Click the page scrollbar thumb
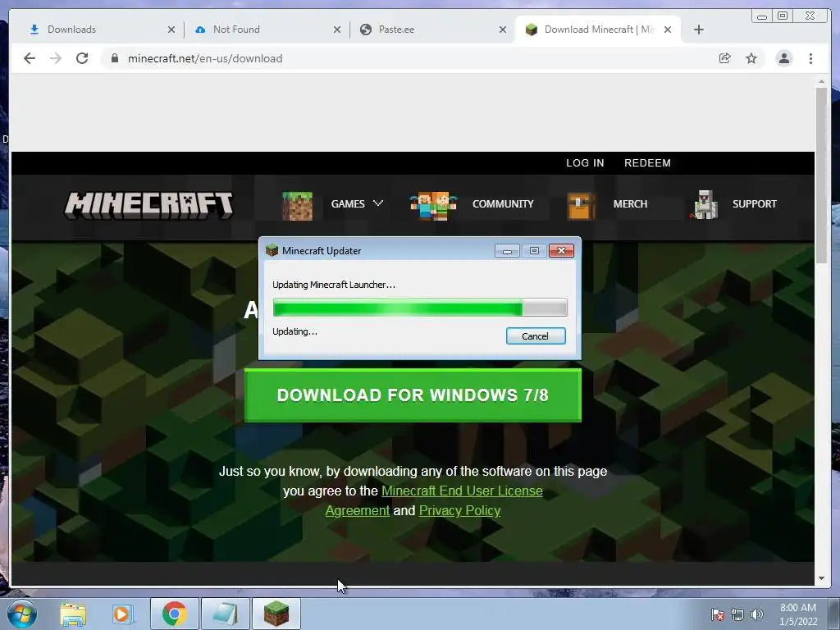This screenshot has height=630, width=840. coord(821,175)
